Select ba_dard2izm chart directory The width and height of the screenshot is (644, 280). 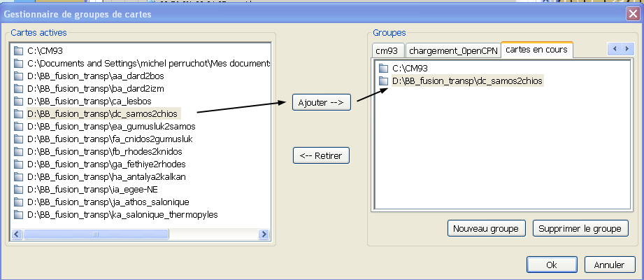tap(95, 88)
